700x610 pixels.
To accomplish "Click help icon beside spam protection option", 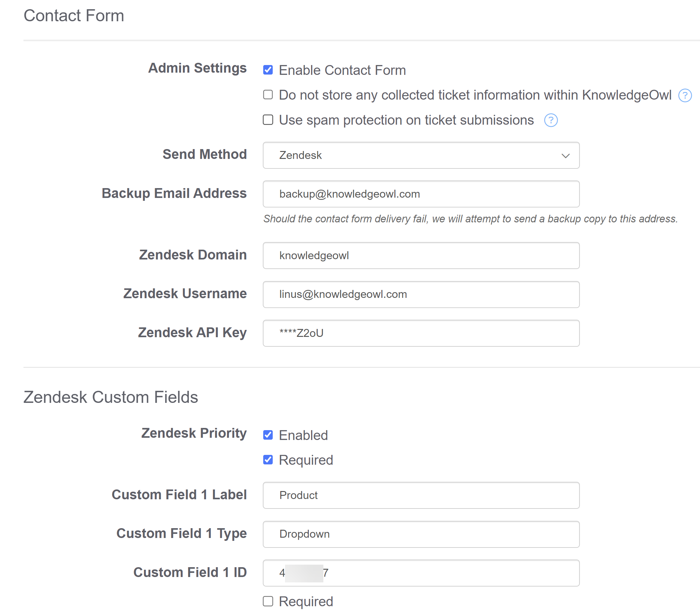I will point(550,120).
